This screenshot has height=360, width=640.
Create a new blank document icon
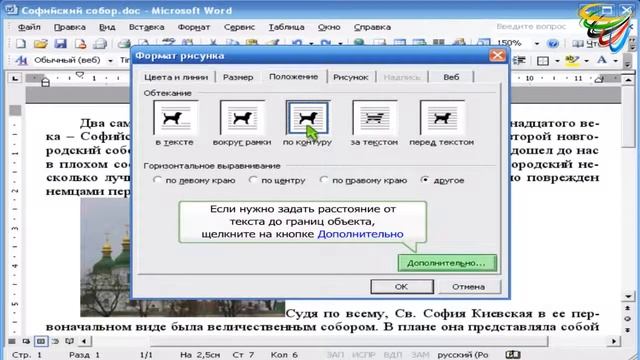click(20, 43)
